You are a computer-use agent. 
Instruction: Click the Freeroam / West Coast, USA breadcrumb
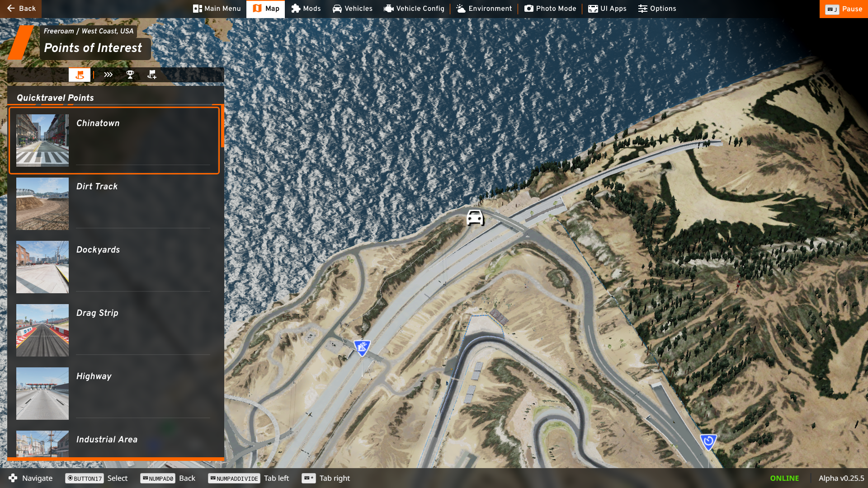tap(89, 31)
